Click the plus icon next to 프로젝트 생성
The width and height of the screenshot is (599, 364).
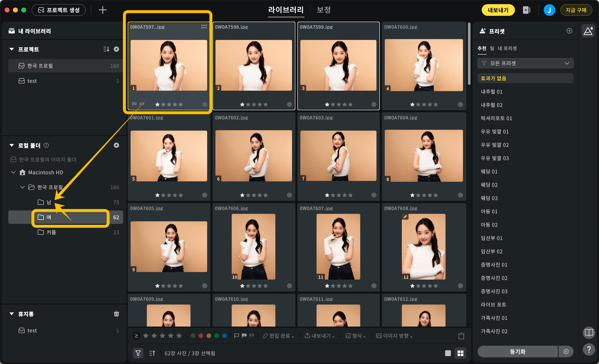tap(103, 10)
